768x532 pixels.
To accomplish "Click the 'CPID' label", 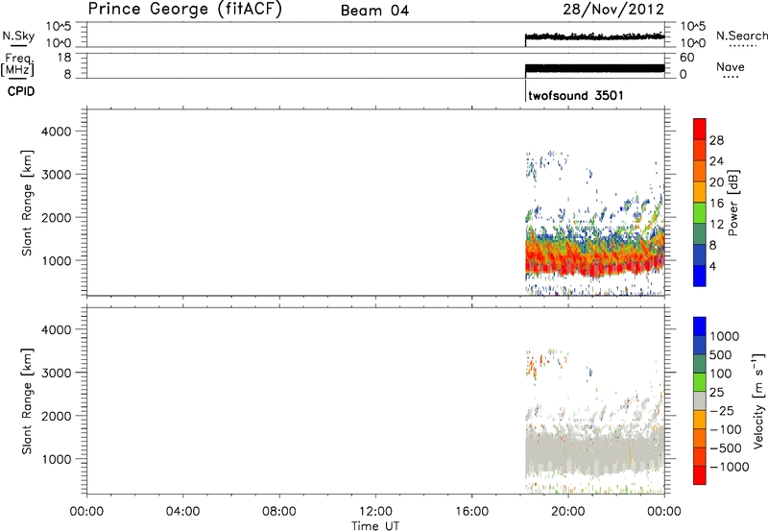I will pyautogui.click(x=21, y=91).
